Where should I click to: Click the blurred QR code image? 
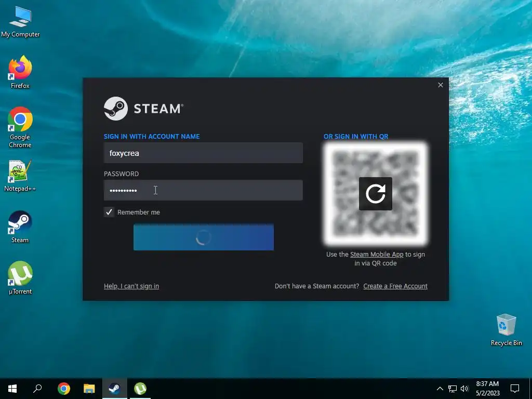pyautogui.click(x=375, y=194)
